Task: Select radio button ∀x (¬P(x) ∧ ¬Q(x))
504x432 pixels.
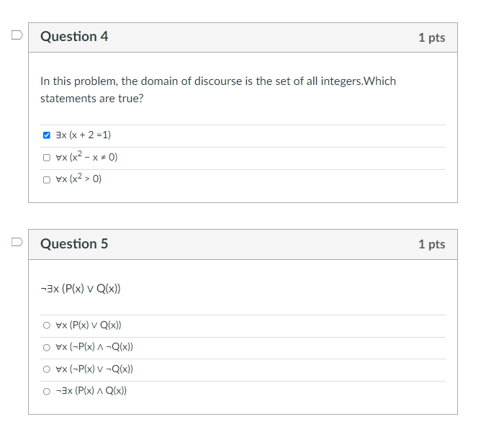Action: (x=47, y=347)
